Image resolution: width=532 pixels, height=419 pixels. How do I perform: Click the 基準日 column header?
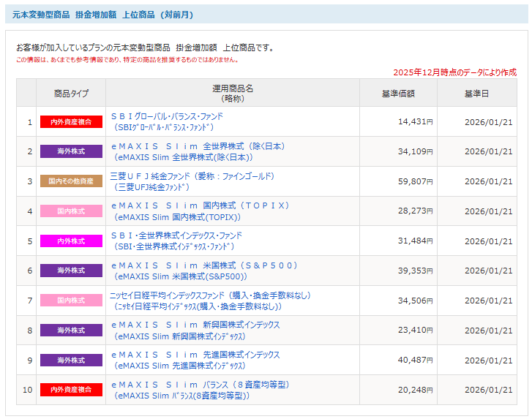point(476,94)
